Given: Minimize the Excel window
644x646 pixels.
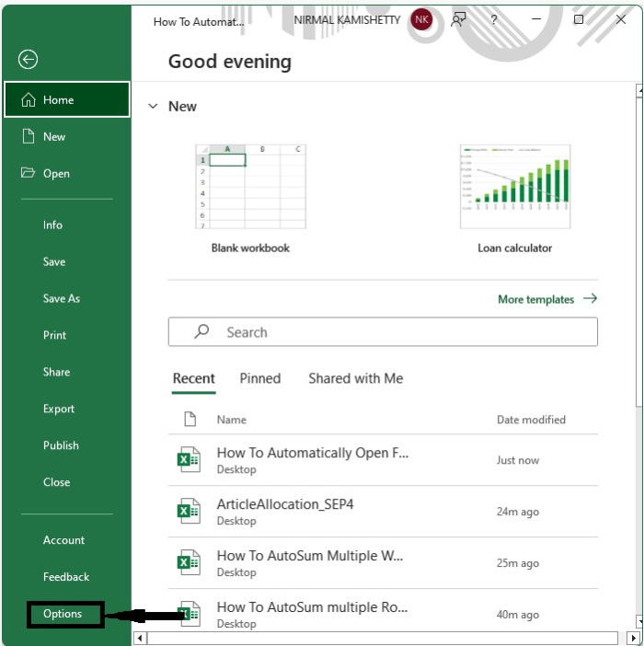Looking at the screenshot, I should coord(536,19).
